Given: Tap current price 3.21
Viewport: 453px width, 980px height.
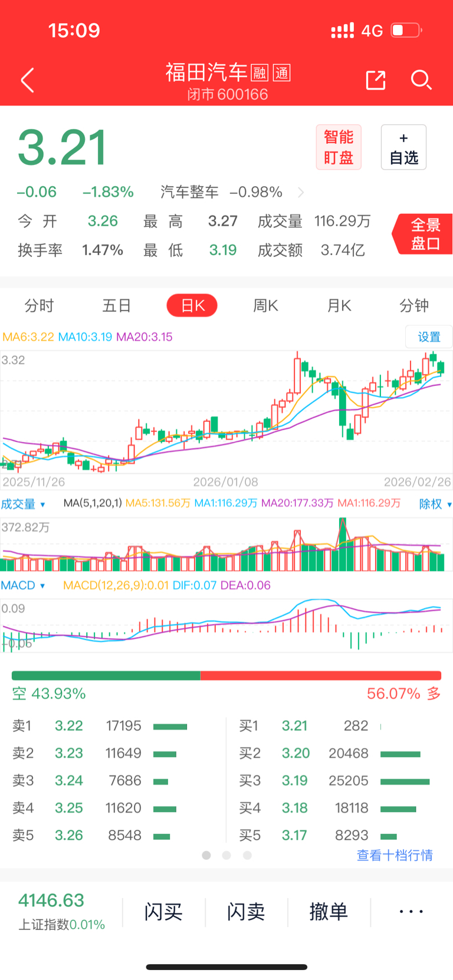Looking at the screenshot, I should (x=63, y=147).
